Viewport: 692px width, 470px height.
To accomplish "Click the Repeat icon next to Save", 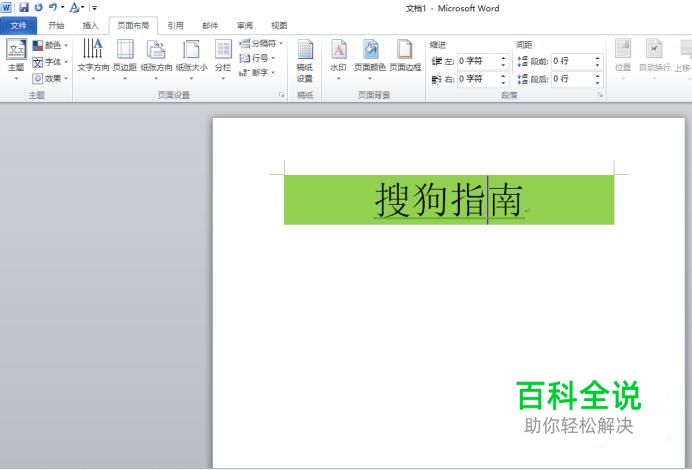I will [38, 7].
